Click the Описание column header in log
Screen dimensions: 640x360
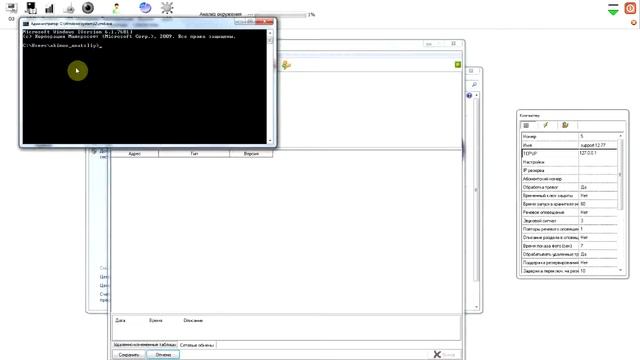click(x=193, y=320)
